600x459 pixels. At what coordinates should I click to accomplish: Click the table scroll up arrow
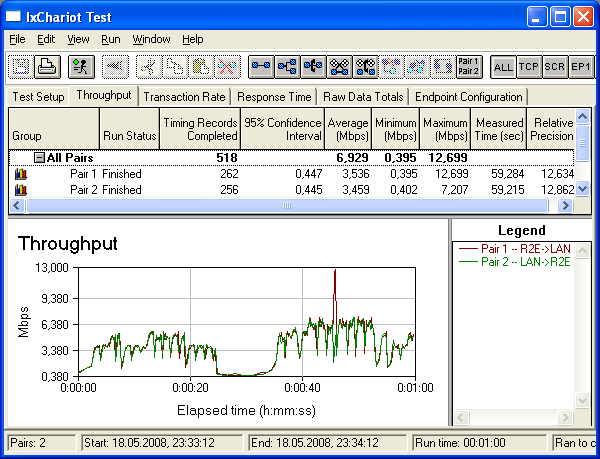coord(582,116)
